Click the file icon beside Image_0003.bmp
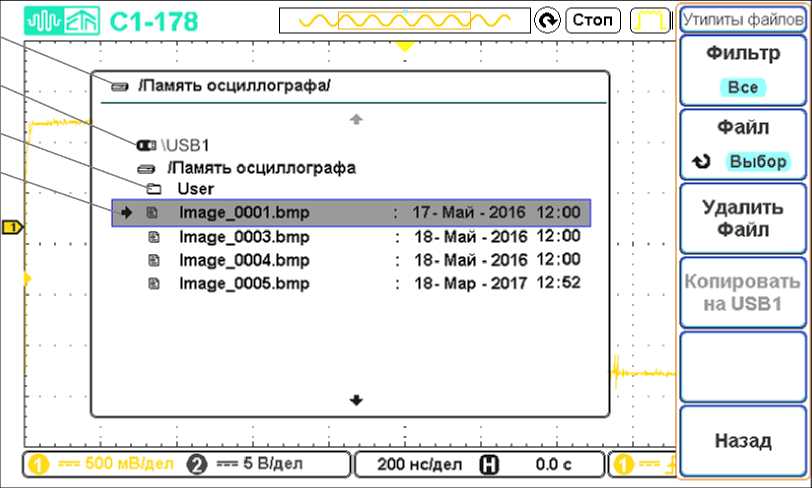The height and width of the screenshot is (488, 812). (153, 237)
